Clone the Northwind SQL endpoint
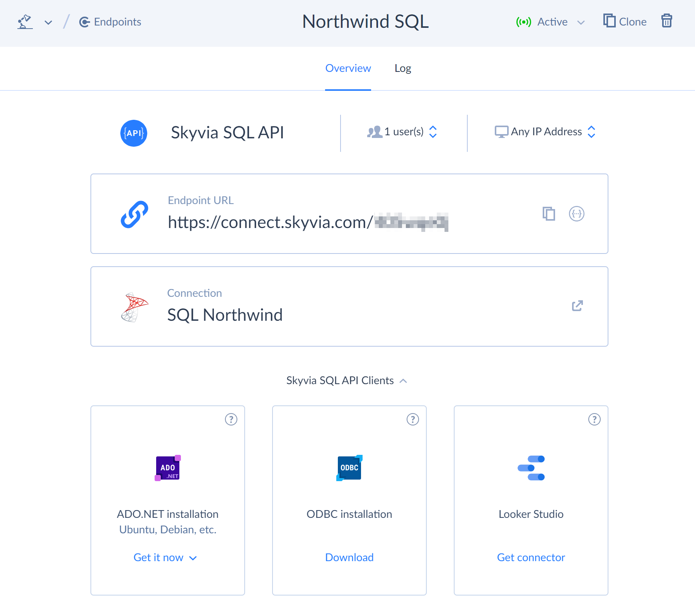This screenshot has height=616, width=695. pos(625,21)
